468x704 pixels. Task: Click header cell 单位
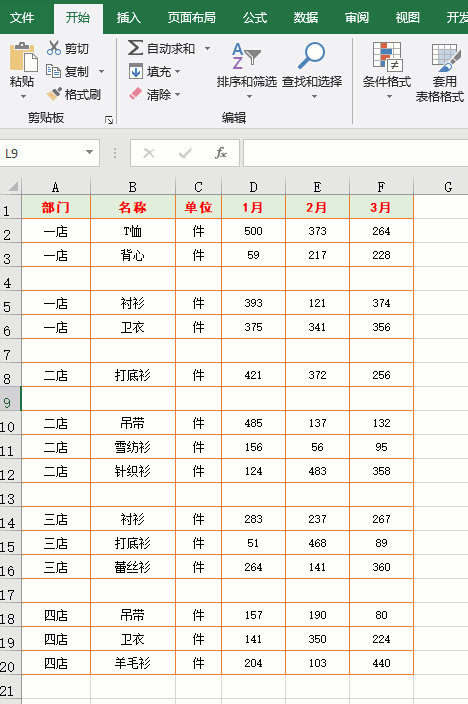(198, 207)
